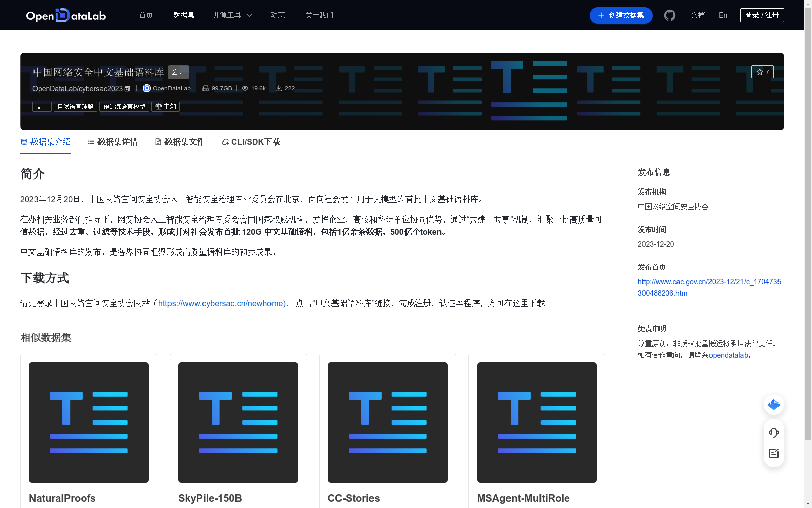Open the 文档 link

coord(698,15)
